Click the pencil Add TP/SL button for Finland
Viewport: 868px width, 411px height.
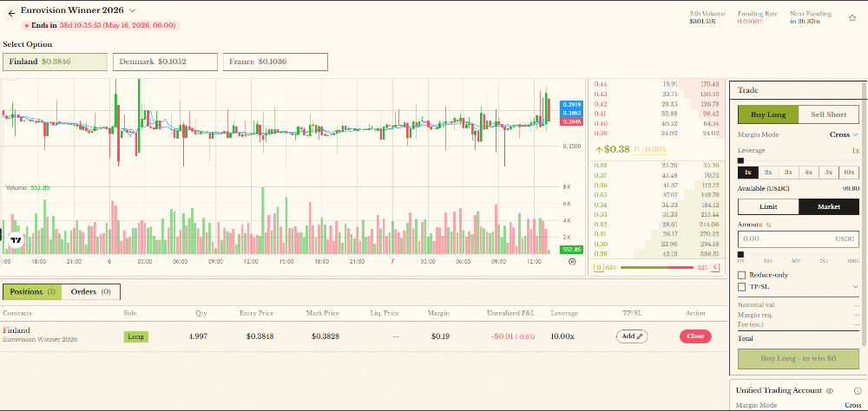tap(632, 336)
